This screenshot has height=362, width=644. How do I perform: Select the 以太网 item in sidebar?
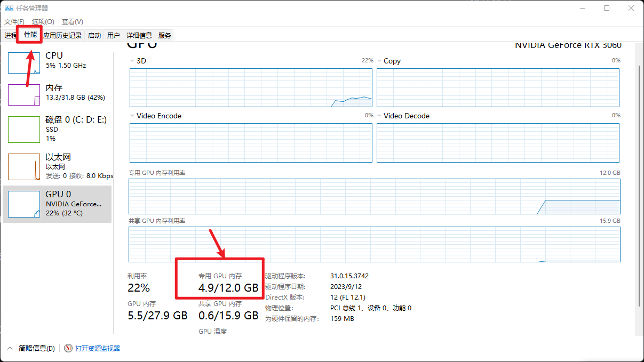click(x=57, y=166)
